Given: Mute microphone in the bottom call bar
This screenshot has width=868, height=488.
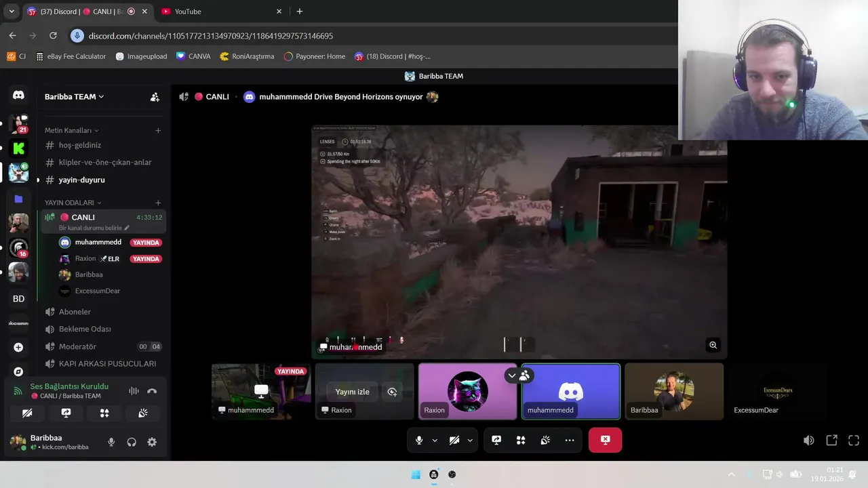Looking at the screenshot, I should (419, 441).
